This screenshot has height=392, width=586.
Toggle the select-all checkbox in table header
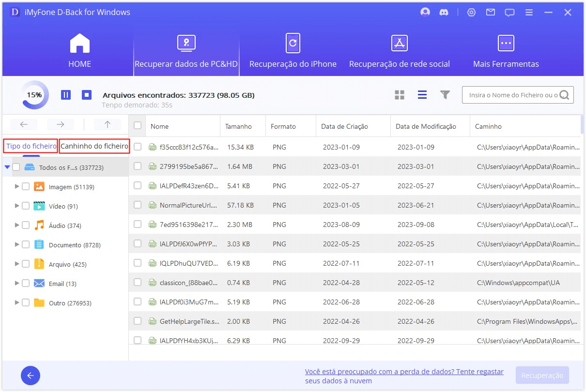[138, 126]
